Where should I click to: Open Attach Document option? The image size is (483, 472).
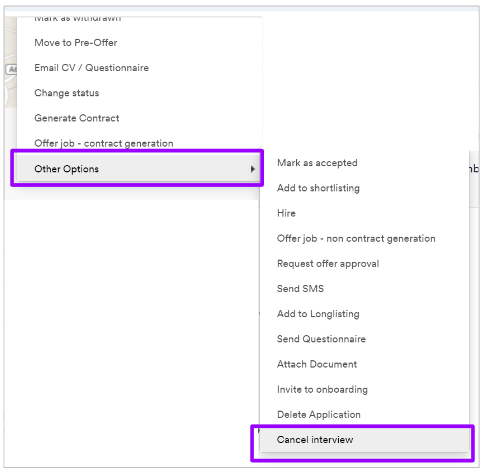317,364
